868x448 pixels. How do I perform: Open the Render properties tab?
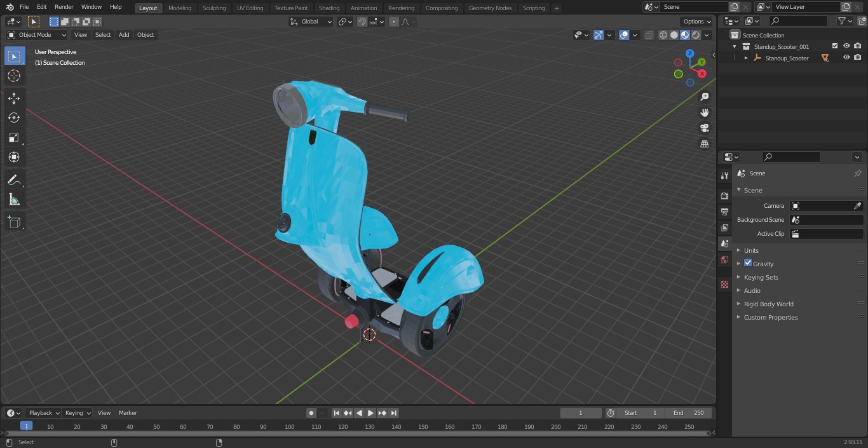click(724, 196)
